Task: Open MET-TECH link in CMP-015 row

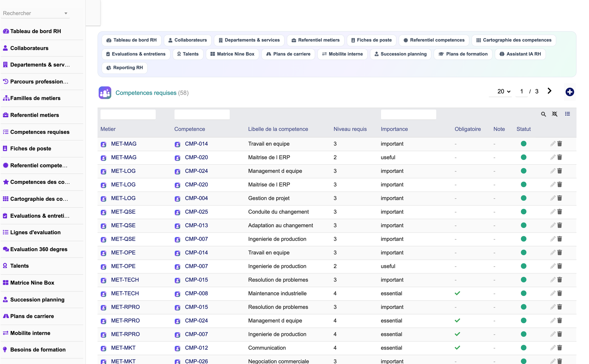Action: [125, 280]
